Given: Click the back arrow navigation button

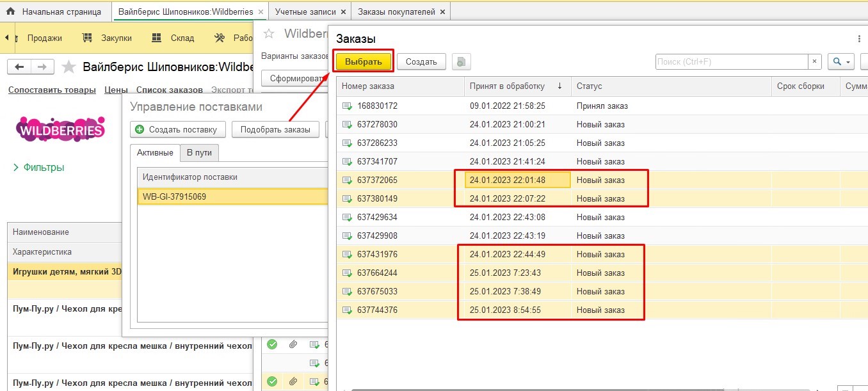Looking at the screenshot, I should [x=19, y=67].
